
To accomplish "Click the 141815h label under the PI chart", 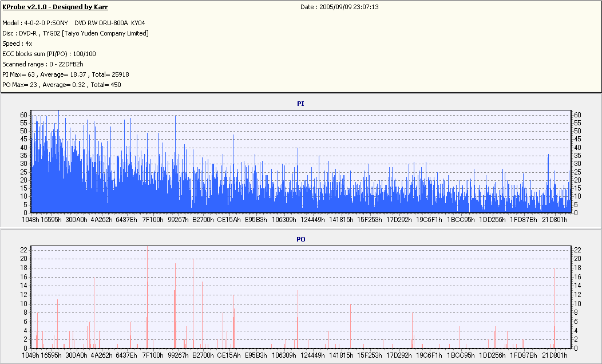I will pyautogui.click(x=341, y=220).
